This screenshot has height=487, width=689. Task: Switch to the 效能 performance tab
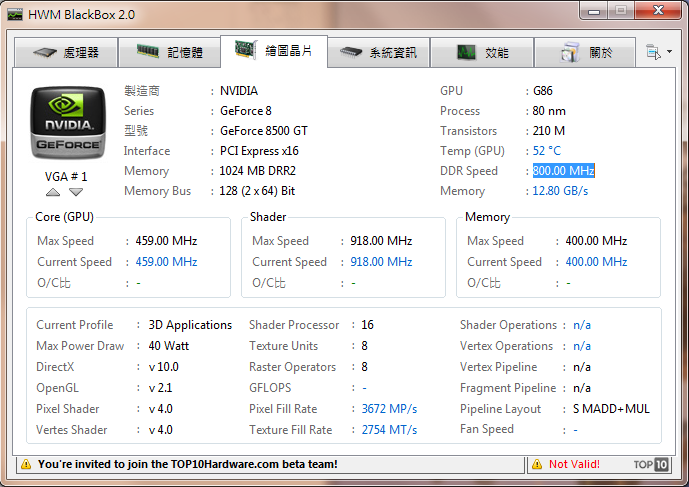click(x=482, y=53)
